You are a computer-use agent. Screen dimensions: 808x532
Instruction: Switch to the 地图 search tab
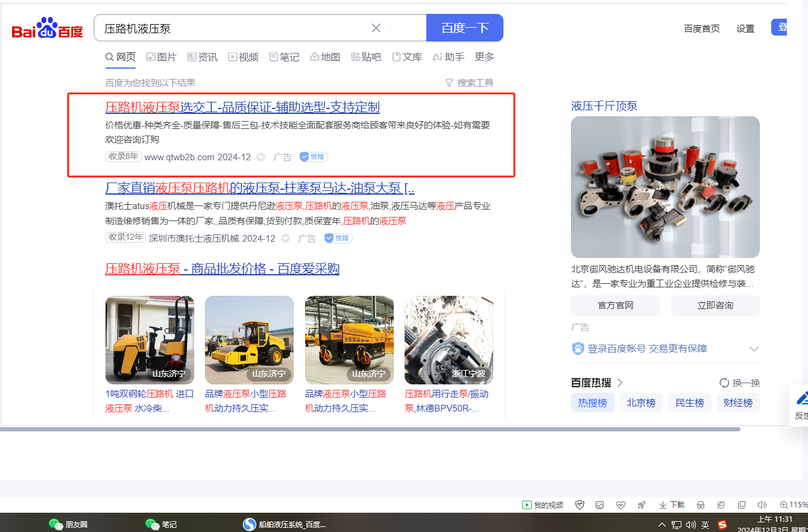click(x=325, y=57)
